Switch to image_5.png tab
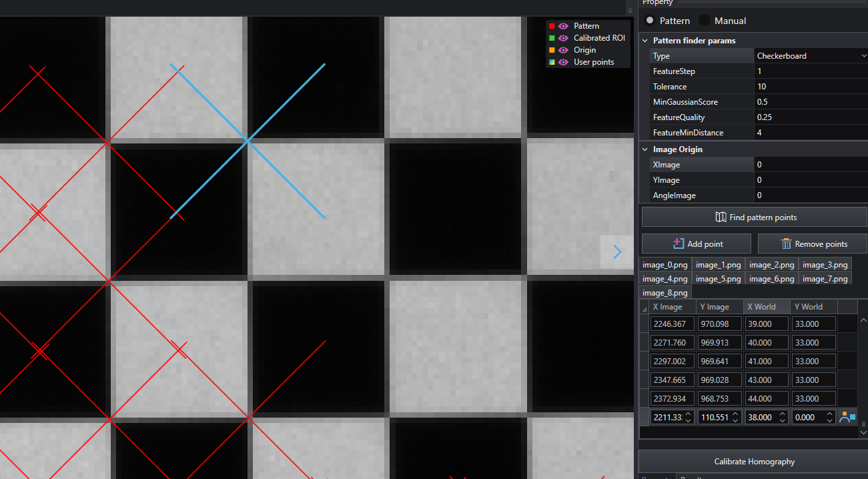The height and width of the screenshot is (479, 868). (x=718, y=279)
